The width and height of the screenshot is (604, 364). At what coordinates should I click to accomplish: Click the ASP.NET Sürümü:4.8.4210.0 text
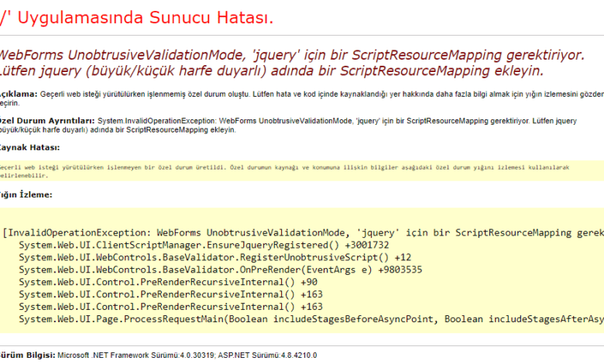click(267, 355)
